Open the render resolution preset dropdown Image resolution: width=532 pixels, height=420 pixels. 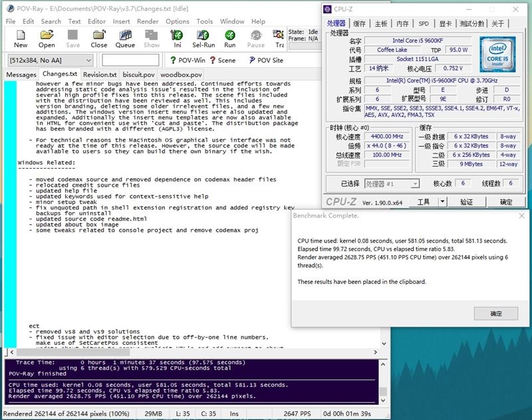click(x=51, y=60)
